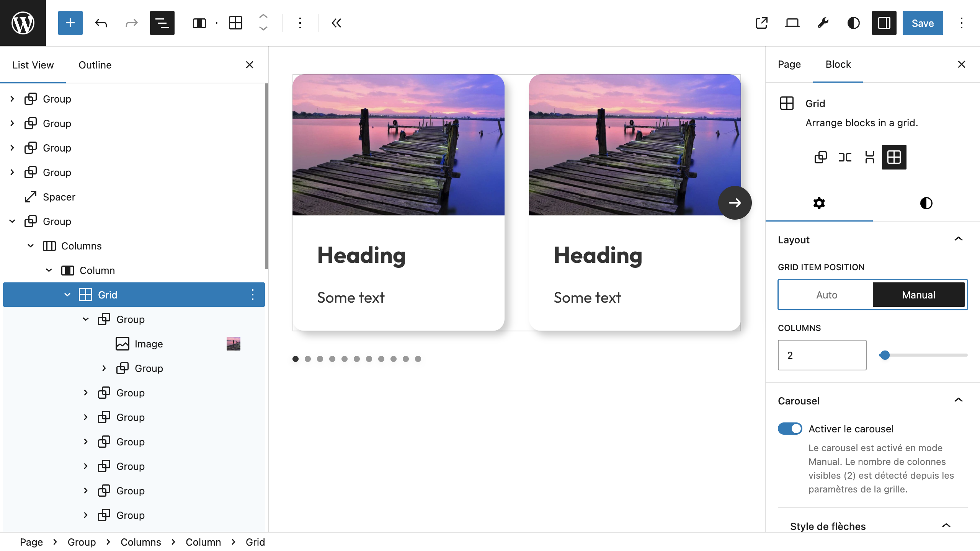Click Columns in the breadcrumb bar
Screen dimensions: 980x551
[140, 542]
